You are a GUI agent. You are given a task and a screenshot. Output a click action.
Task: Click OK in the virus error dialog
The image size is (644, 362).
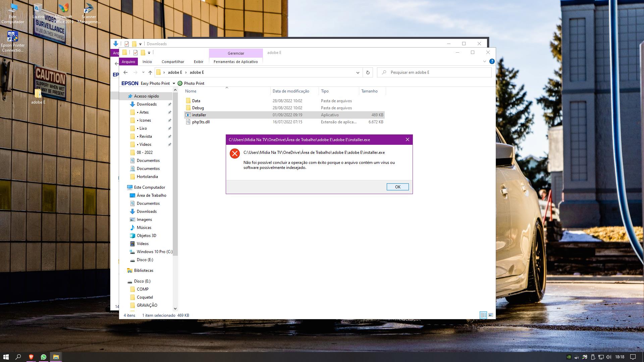coord(397,187)
